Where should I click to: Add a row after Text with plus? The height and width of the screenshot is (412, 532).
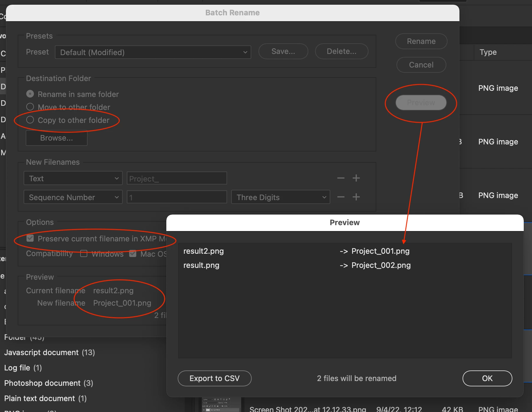(356, 178)
